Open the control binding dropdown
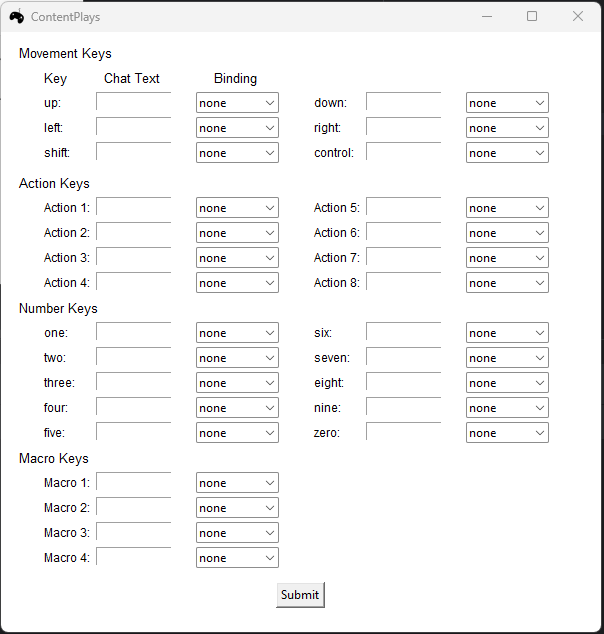 tap(507, 153)
